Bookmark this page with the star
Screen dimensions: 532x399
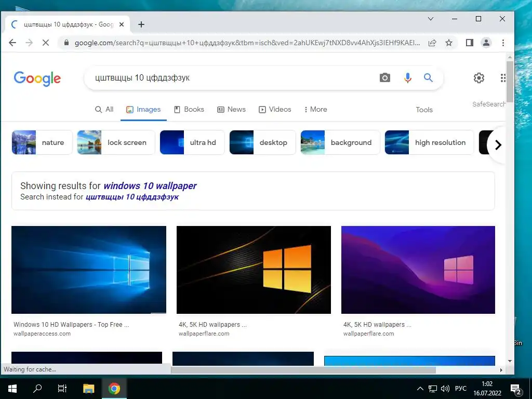449,43
